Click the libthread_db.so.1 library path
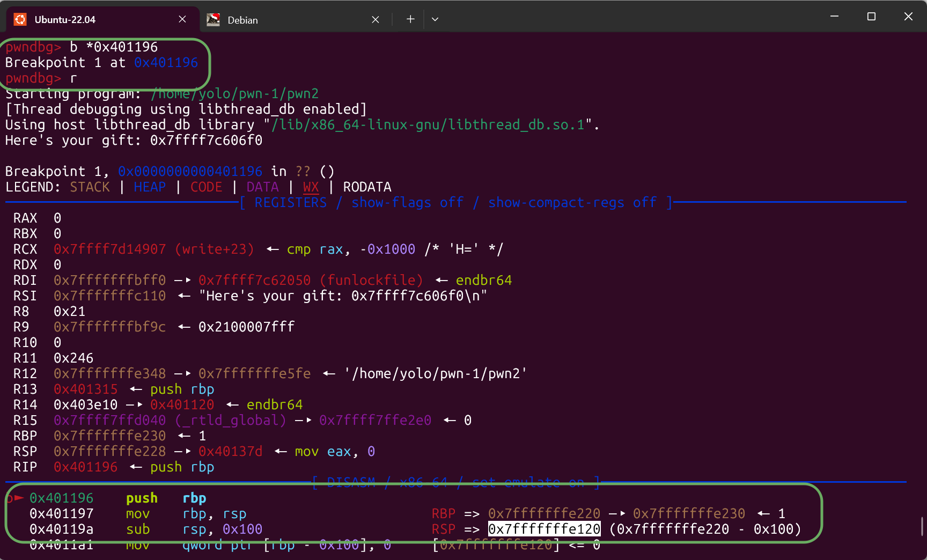Image resolution: width=927 pixels, height=560 pixels. pos(428,125)
